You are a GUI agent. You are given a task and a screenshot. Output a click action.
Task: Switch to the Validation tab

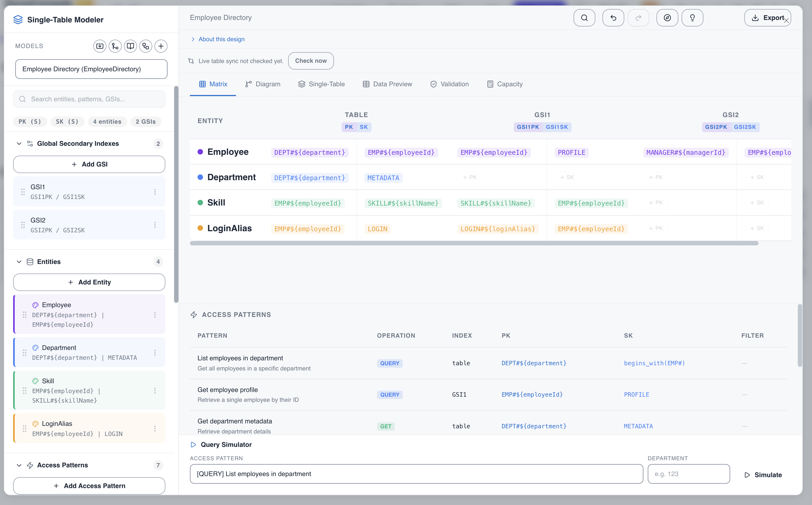click(449, 84)
